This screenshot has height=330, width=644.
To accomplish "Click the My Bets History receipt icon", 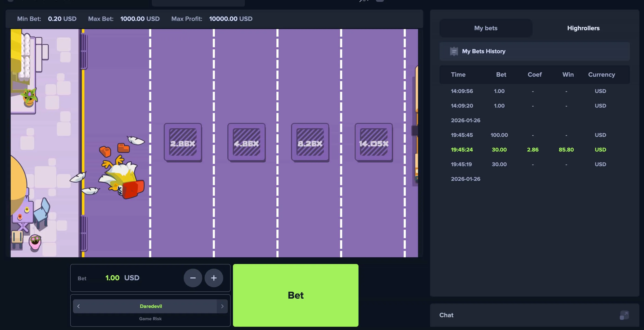I will [x=454, y=51].
